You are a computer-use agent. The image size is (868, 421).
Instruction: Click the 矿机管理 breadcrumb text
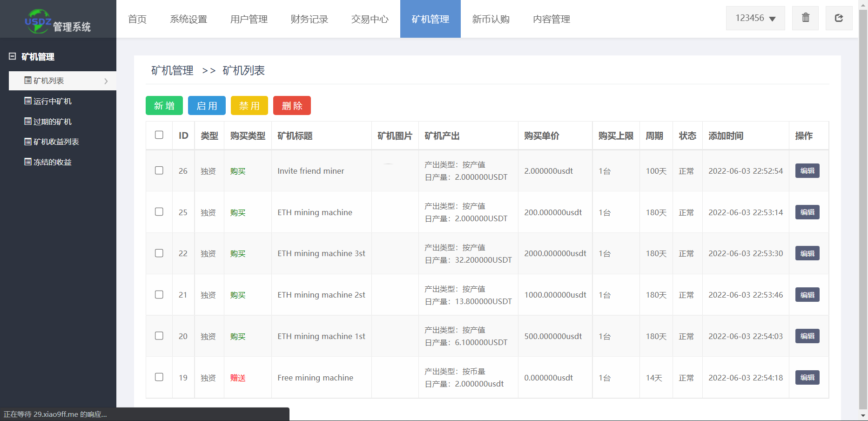[172, 70]
